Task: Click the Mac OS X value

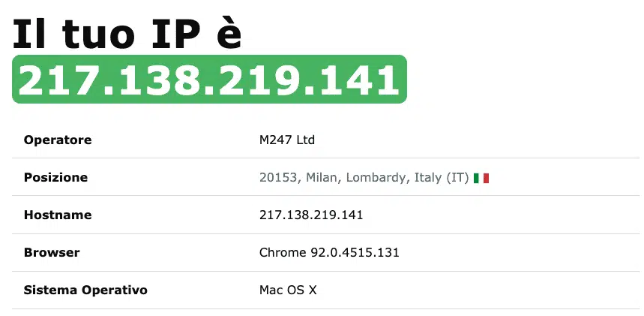Action: click(288, 290)
